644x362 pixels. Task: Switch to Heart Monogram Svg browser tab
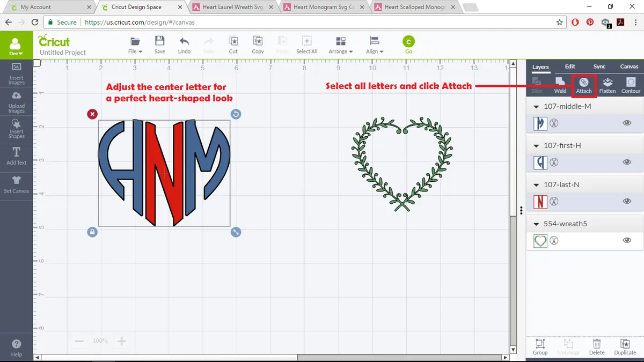pos(324,7)
